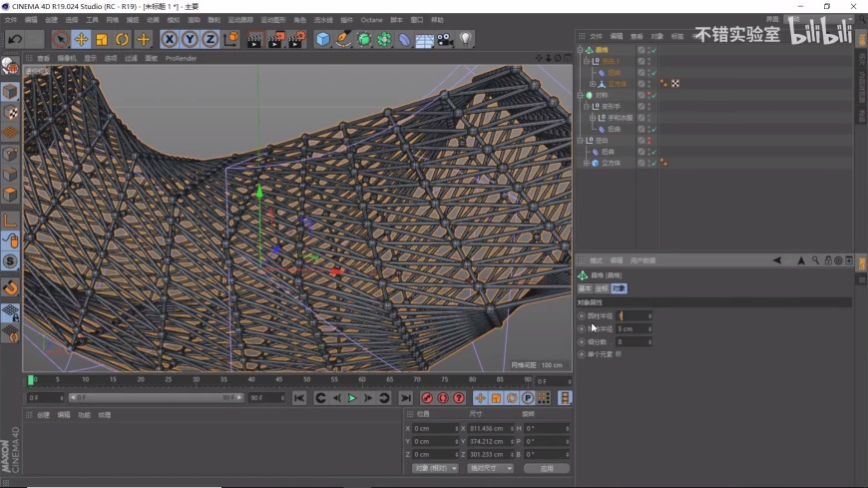Click the 球体半径 value field
This screenshot has width=868, height=488.
pyautogui.click(x=633, y=328)
